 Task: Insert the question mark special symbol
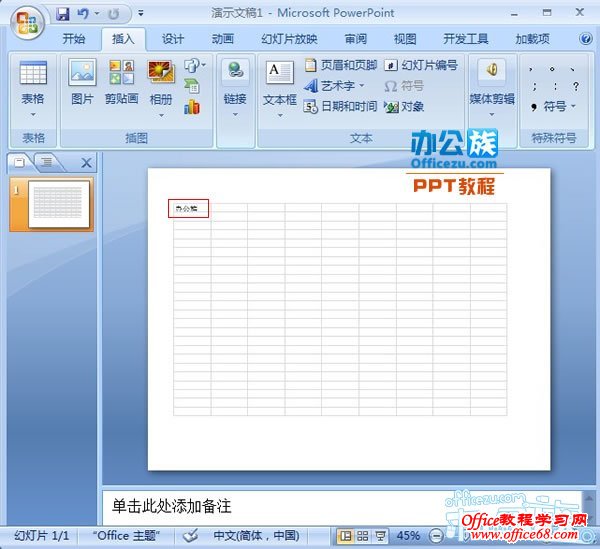click(576, 86)
